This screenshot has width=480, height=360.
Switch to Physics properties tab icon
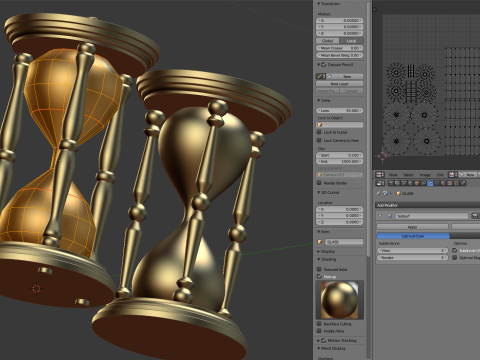pos(463,183)
